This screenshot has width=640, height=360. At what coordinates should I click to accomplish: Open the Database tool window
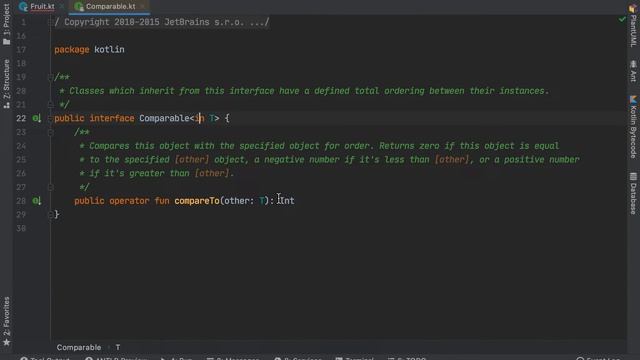(633, 193)
